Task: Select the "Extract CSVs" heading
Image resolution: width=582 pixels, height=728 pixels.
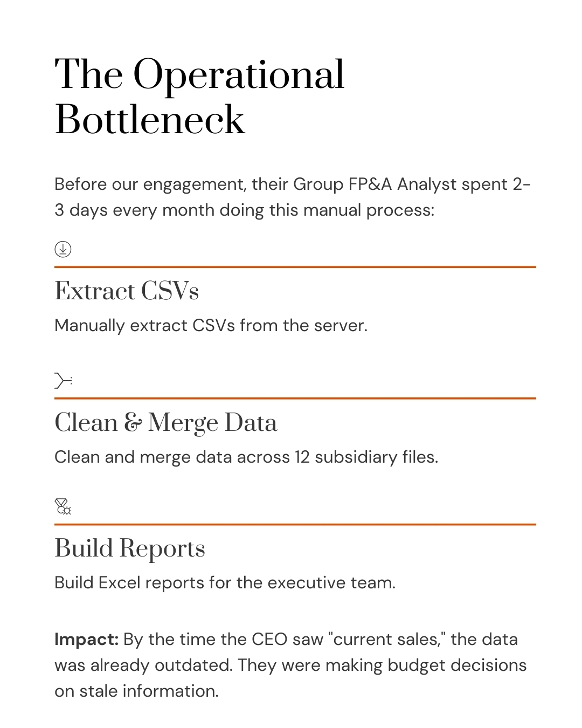Action: point(127,291)
